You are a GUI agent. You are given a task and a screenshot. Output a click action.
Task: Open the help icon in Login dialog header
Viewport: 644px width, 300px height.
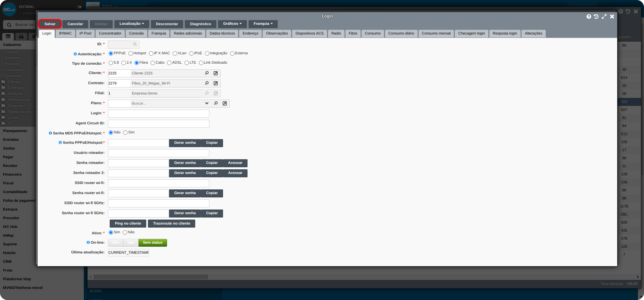(x=589, y=16)
